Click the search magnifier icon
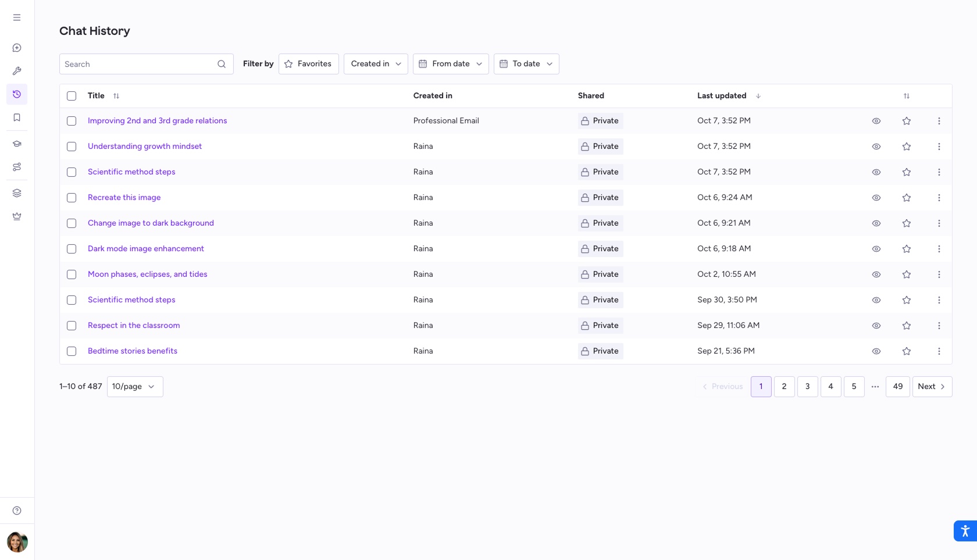 coord(222,64)
